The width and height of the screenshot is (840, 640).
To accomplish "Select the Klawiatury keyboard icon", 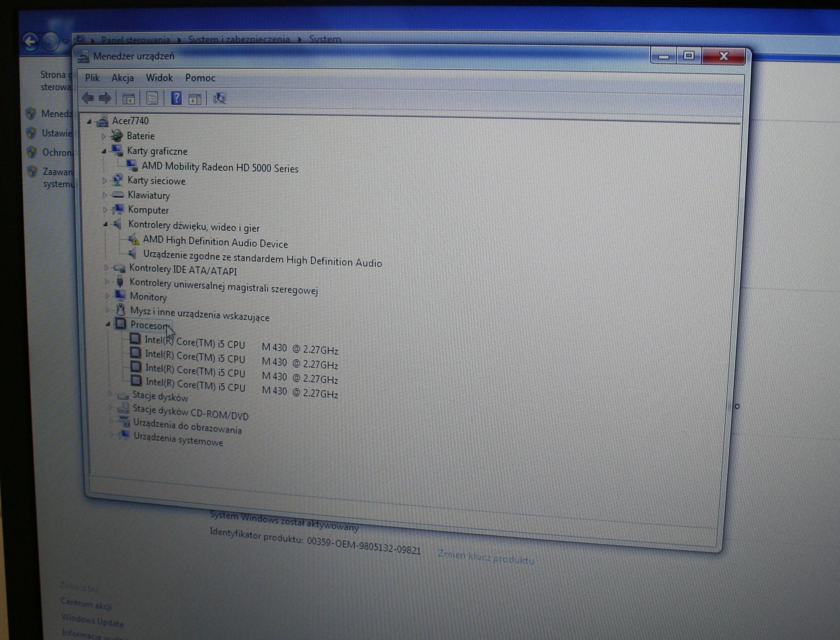I will (118, 195).
